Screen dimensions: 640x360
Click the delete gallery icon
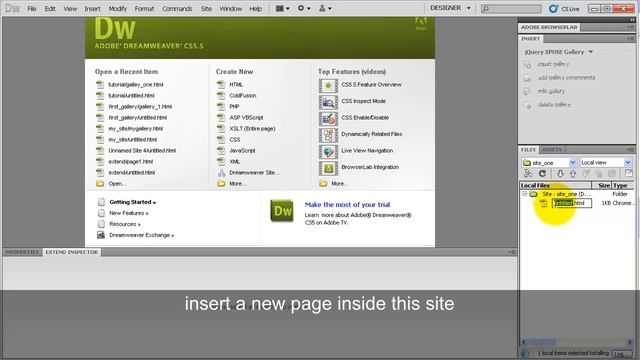click(527, 105)
